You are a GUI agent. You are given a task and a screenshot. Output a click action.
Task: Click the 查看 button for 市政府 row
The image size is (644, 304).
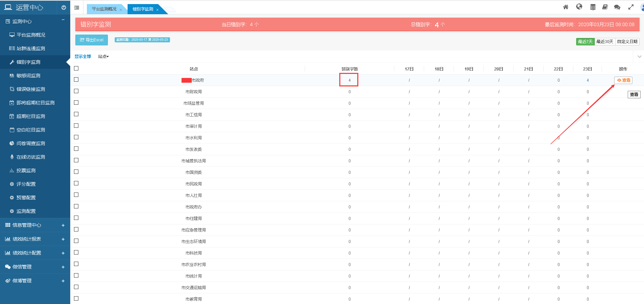[623, 80]
